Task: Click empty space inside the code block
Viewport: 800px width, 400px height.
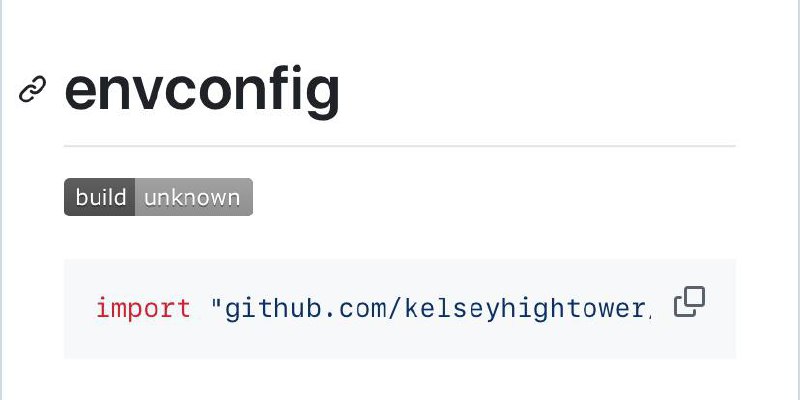Action: point(398,342)
